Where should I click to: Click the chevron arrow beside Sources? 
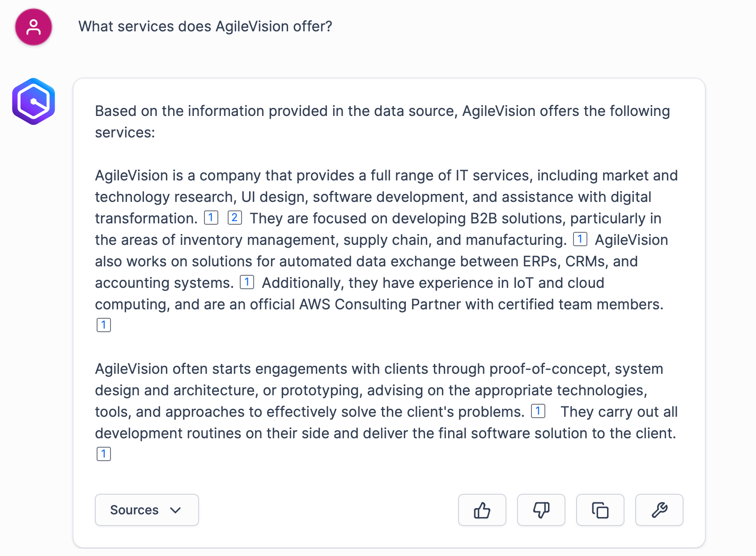point(175,510)
